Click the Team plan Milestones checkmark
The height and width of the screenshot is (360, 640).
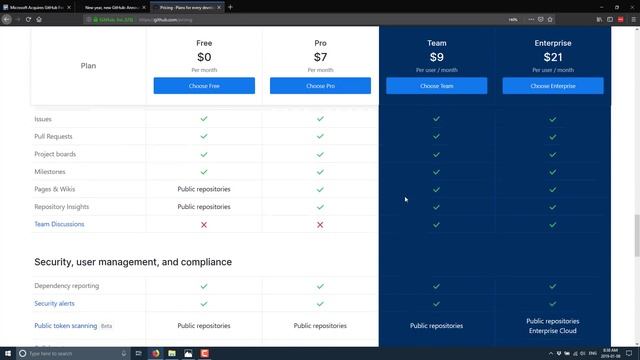click(x=436, y=172)
